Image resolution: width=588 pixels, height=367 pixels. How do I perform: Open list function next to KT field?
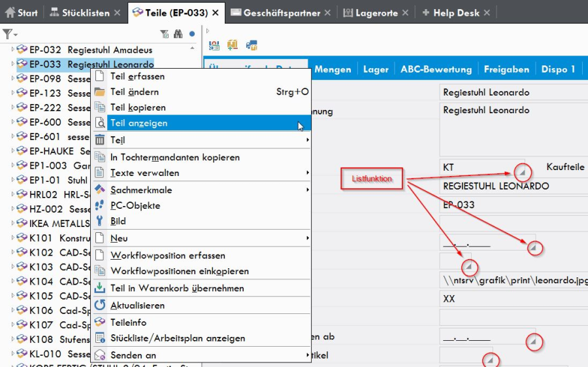pyautogui.click(x=523, y=173)
